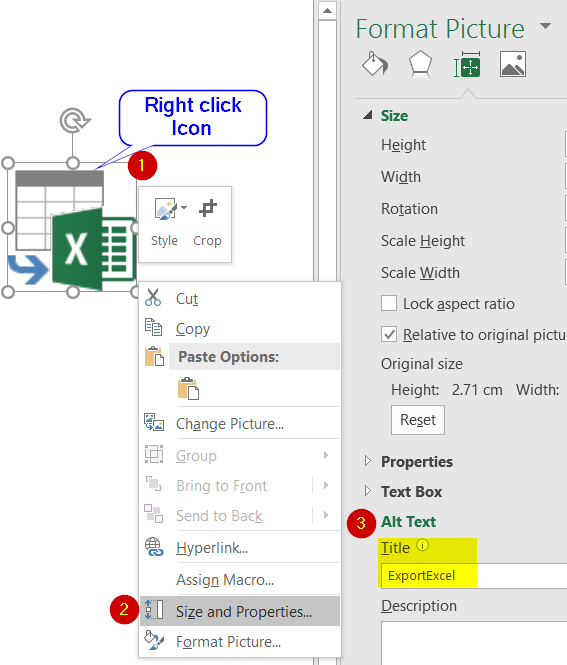Click the Size and Properties icon
Viewport: 567px width, 665px height.
click(x=154, y=610)
